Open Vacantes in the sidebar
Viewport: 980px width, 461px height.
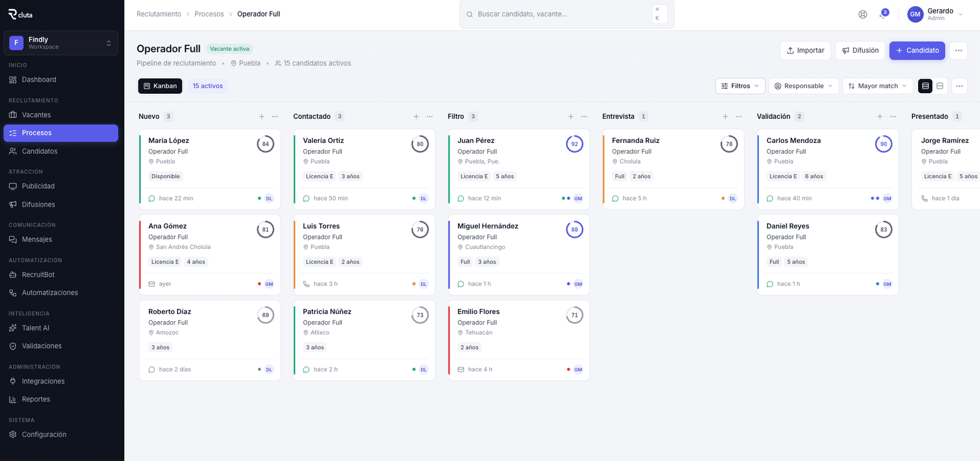61,115
